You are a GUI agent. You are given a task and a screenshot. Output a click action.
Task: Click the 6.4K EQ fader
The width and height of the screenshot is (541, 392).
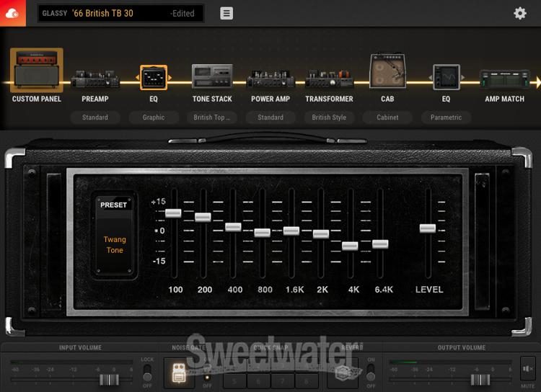click(x=380, y=244)
